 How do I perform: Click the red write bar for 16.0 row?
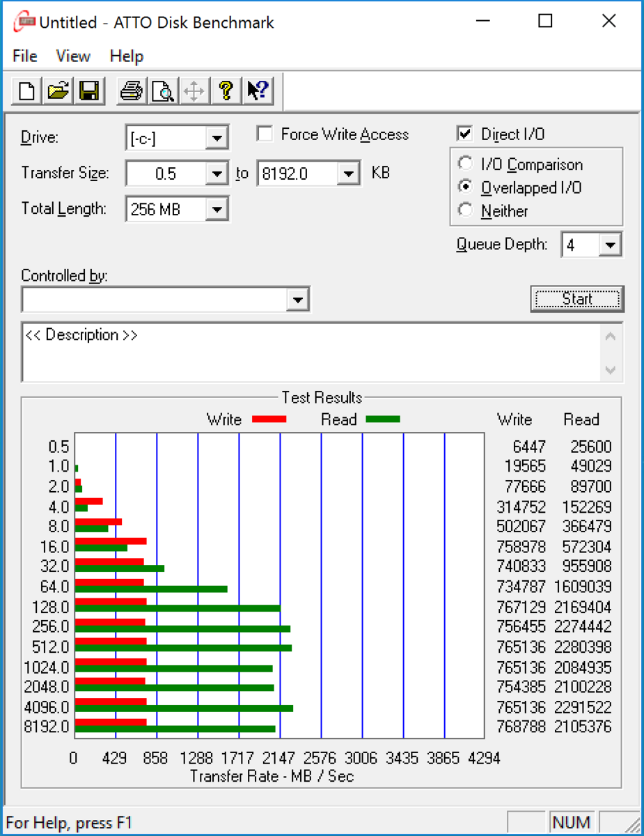coord(111,541)
